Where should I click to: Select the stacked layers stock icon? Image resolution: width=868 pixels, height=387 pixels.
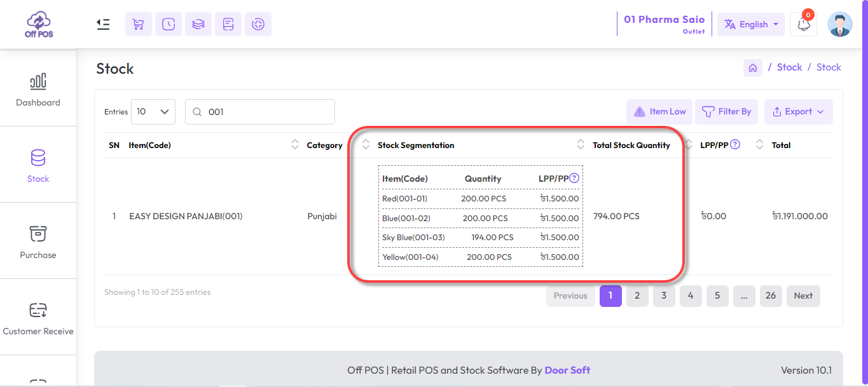click(x=198, y=24)
